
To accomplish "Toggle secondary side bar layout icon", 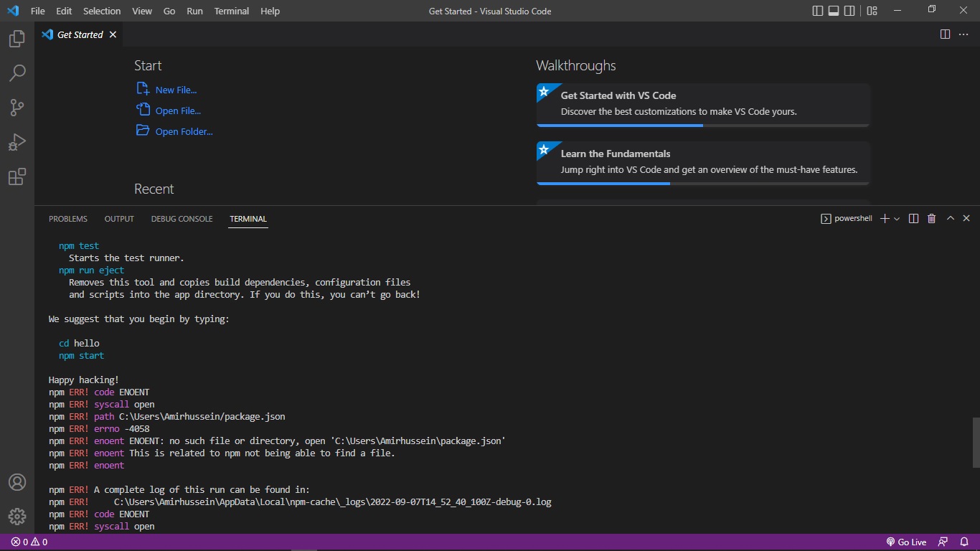I will tap(849, 11).
